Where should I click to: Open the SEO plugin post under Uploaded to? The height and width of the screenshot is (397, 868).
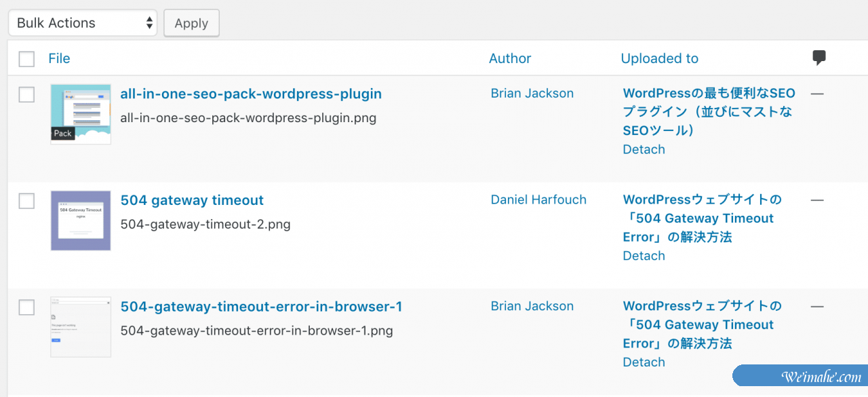pos(708,111)
